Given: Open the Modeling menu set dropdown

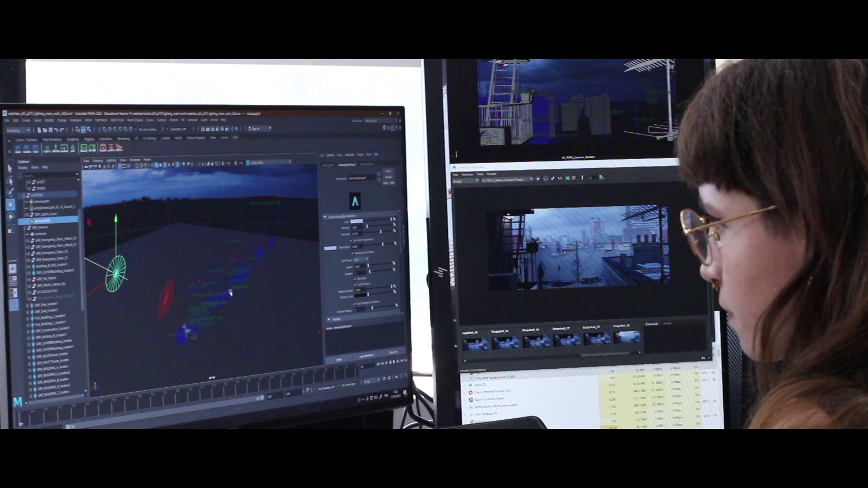Looking at the screenshot, I should coord(18,130).
